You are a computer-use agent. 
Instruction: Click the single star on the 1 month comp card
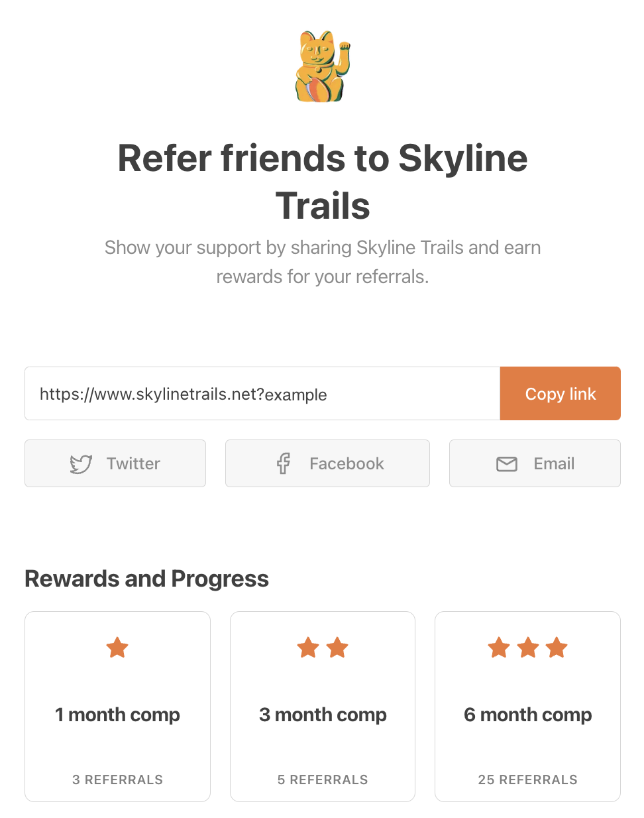117,648
